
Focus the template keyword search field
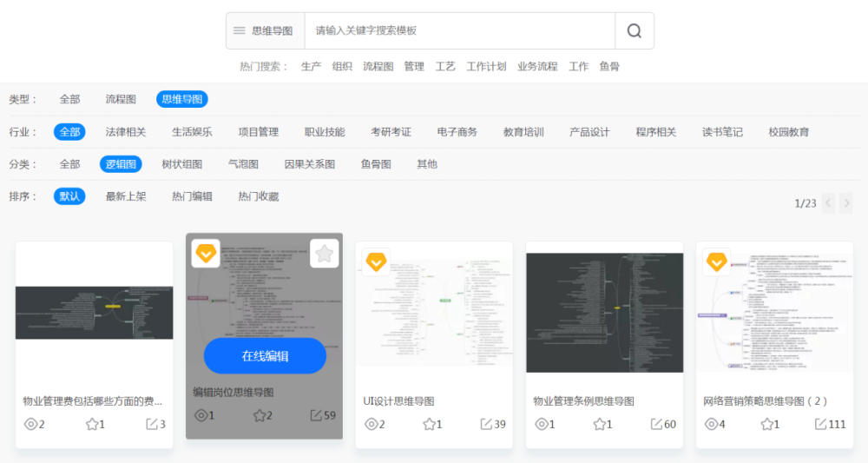coord(460,31)
